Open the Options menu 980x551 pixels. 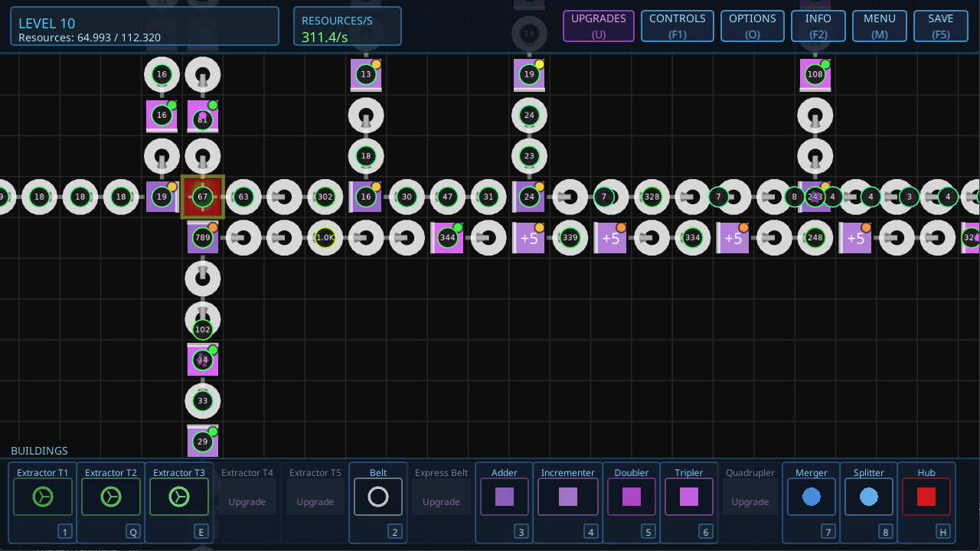tap(753, 26)
